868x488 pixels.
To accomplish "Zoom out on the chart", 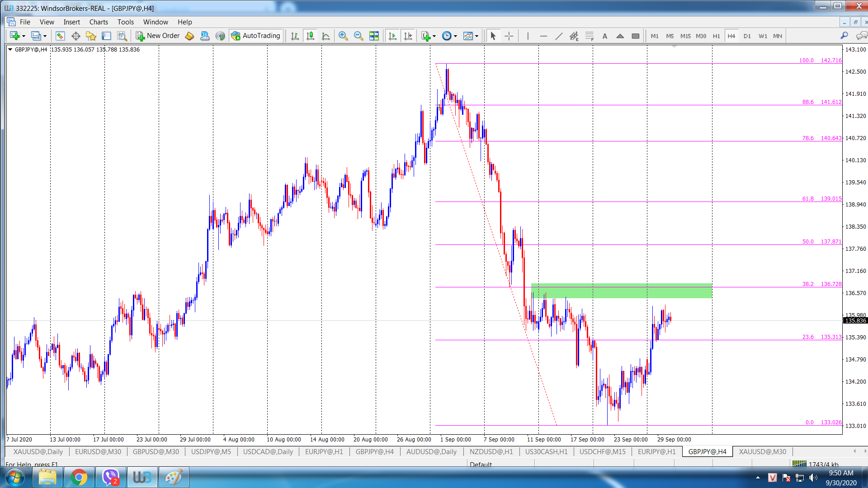I will (359, 36).
